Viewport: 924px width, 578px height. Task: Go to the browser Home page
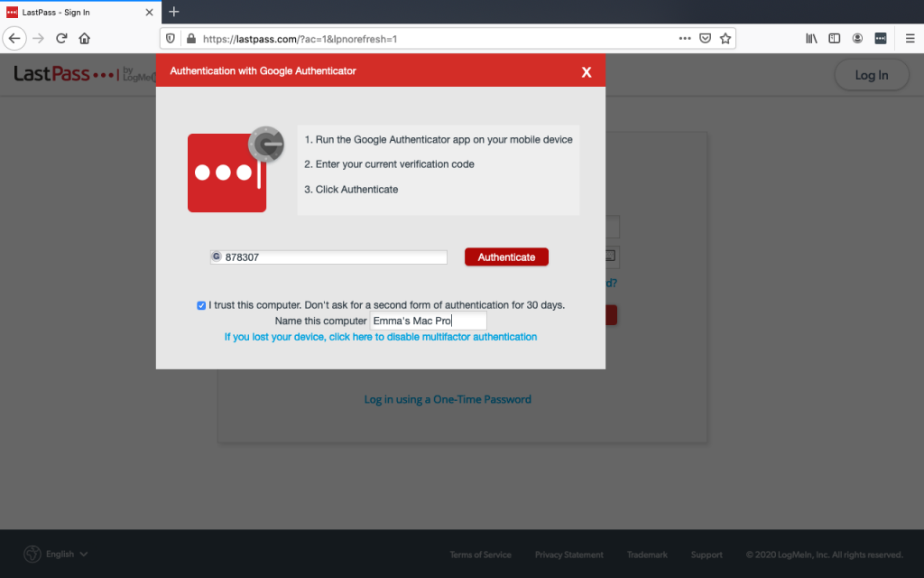click(x=84, y=38)
